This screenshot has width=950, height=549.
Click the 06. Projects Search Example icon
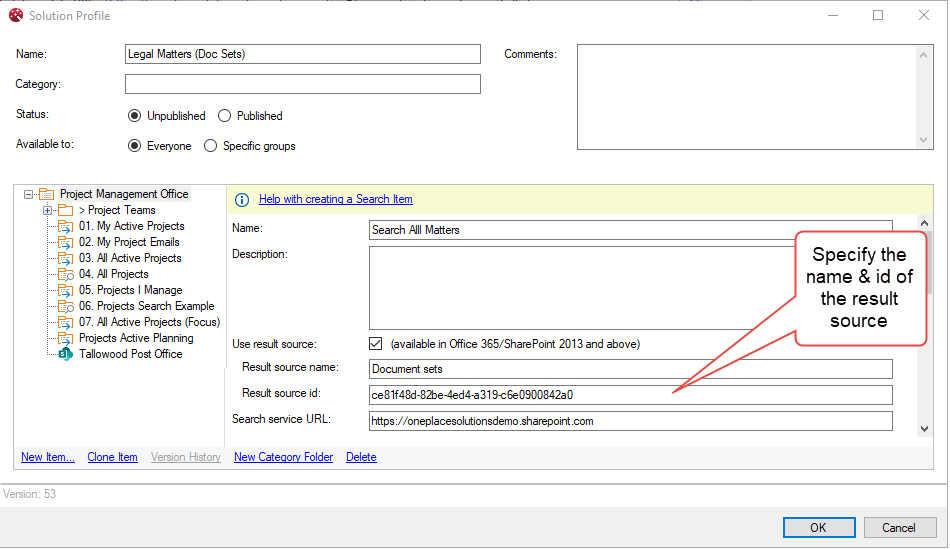point(65,306)
